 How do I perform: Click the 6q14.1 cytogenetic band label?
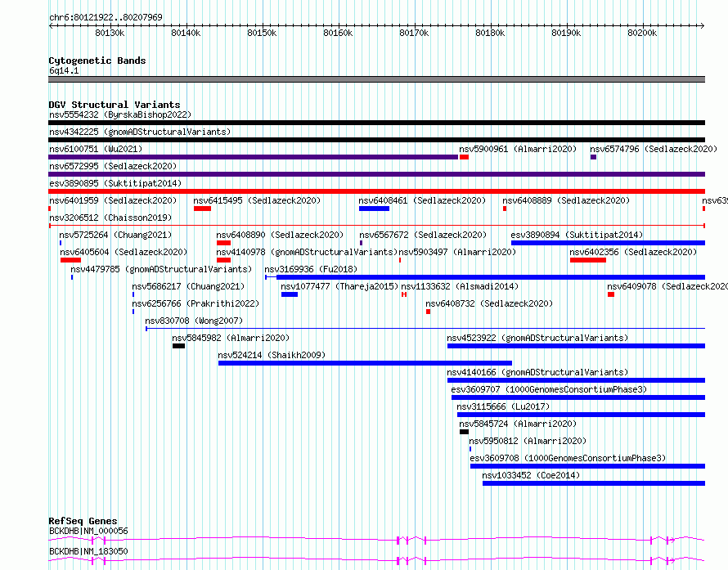click(x=64, y=70)
